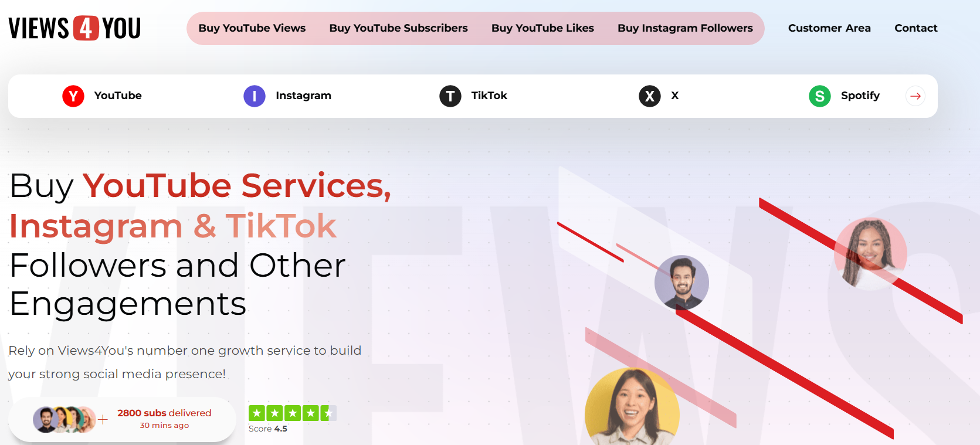Click the black X platform icon
This screenshot has width=980, height=445.
tap(650, 96)
